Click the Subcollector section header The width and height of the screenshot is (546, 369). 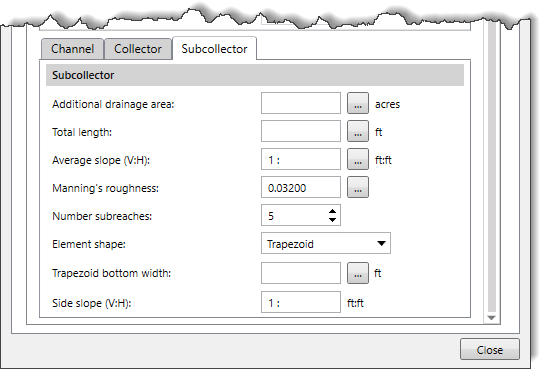point(255,75)
